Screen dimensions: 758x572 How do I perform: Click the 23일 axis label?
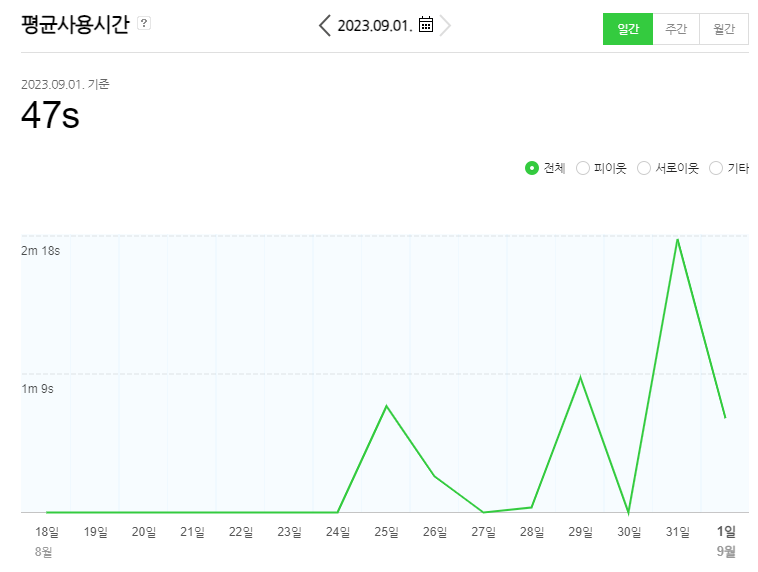coord(289,532)
